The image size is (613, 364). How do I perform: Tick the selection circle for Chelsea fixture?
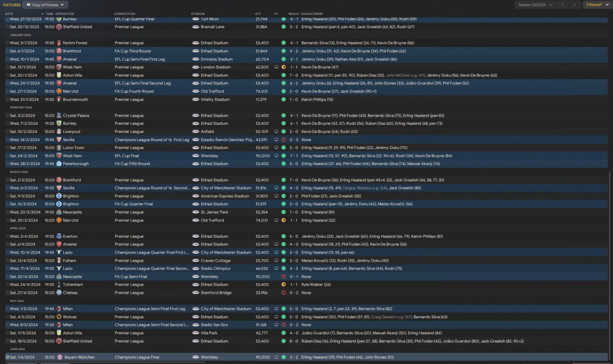pos(7,293)
